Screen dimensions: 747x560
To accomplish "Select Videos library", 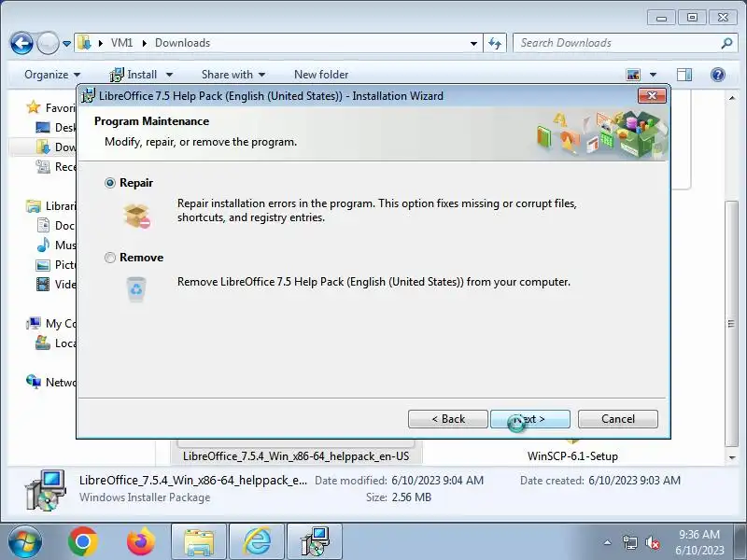I will point(56,285).
